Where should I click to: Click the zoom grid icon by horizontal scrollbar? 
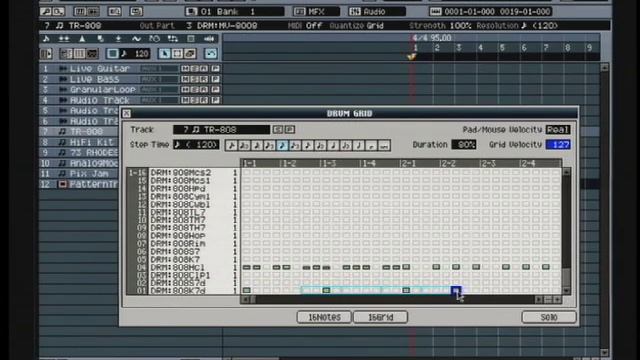(x=548, y=300)
